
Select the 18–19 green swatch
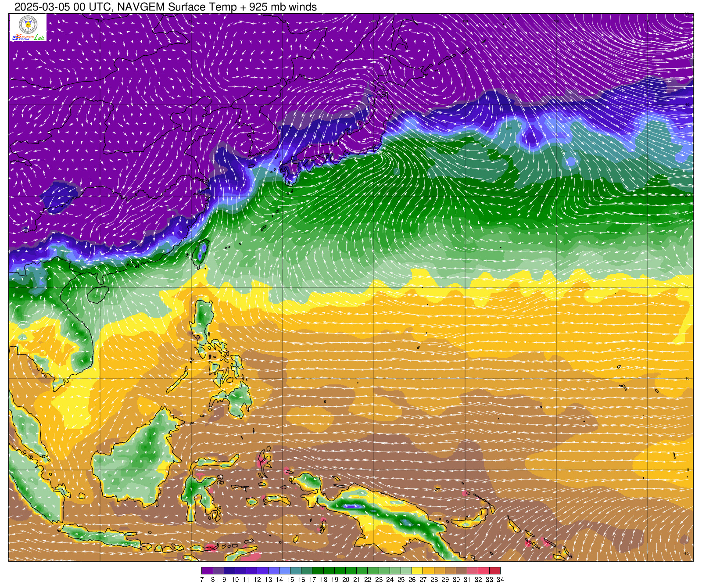329,571
